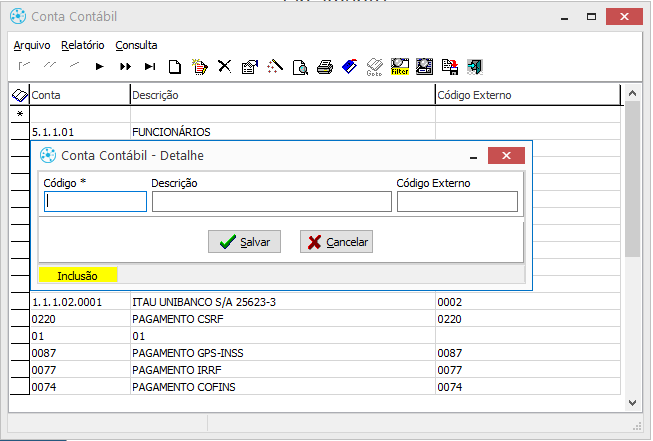The width and height of the screenshot is (653, 441).
Task: Click ITAU UNIBANCO S/A 25623-3 cell
Action: pos(283,302)
